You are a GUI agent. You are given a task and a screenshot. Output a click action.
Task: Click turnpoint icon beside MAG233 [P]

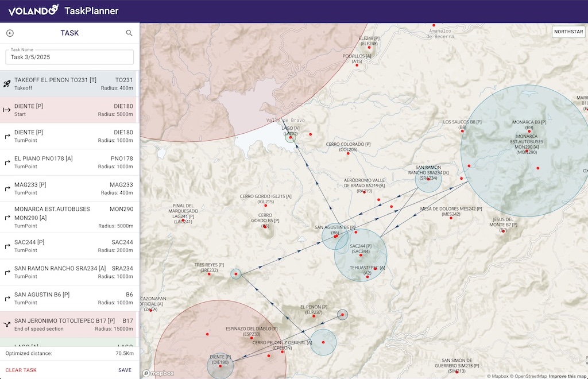(x=7, y=189)
